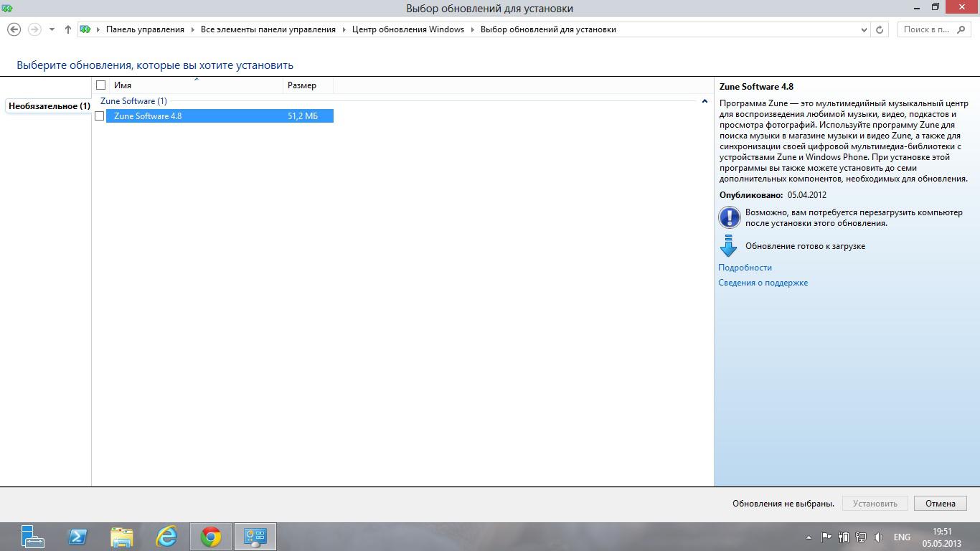
Task: Refresh the page with the refresh icon
Action: click(x=880, y=29)
